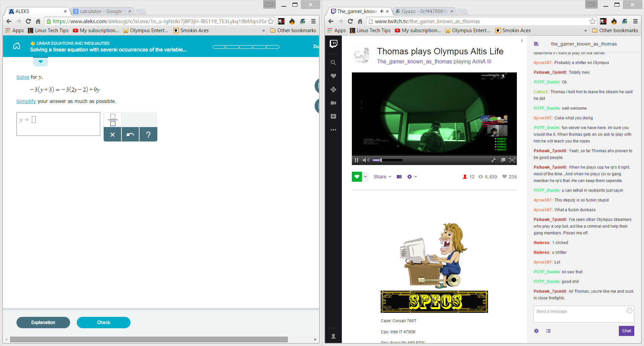This screenshot has width=644, height=346.
Task: Reload the ALEKS browser page
Action: coord(28,21)
